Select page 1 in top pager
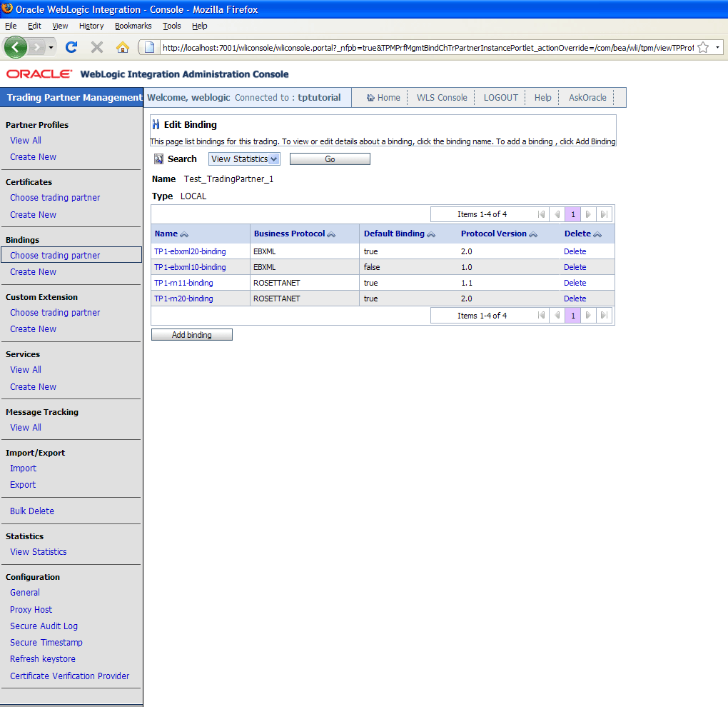The height and width of the screenshot is (707, 728). 573,214
